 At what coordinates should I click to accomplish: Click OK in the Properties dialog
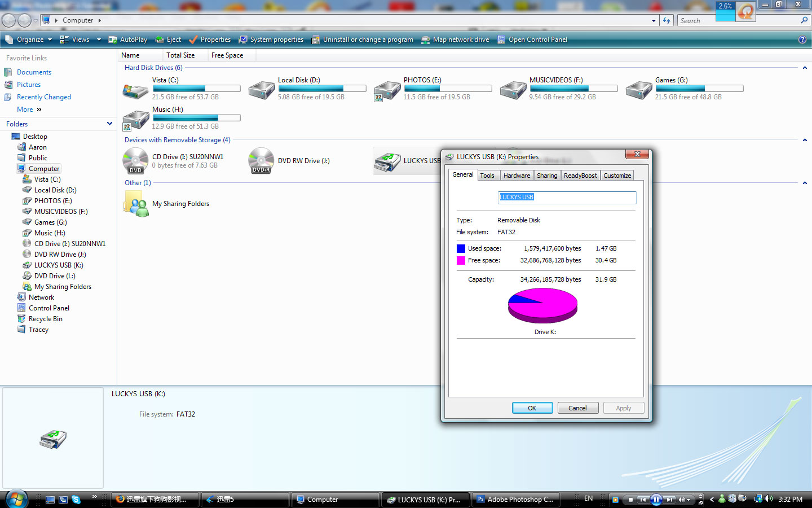[x=532, y=408]
